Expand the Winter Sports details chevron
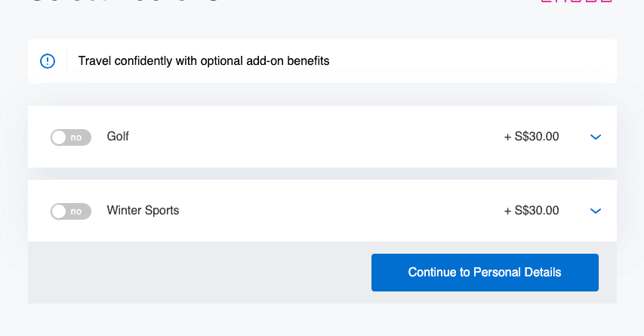This screenshot has width=644, height=336. [x=595, y=211]
